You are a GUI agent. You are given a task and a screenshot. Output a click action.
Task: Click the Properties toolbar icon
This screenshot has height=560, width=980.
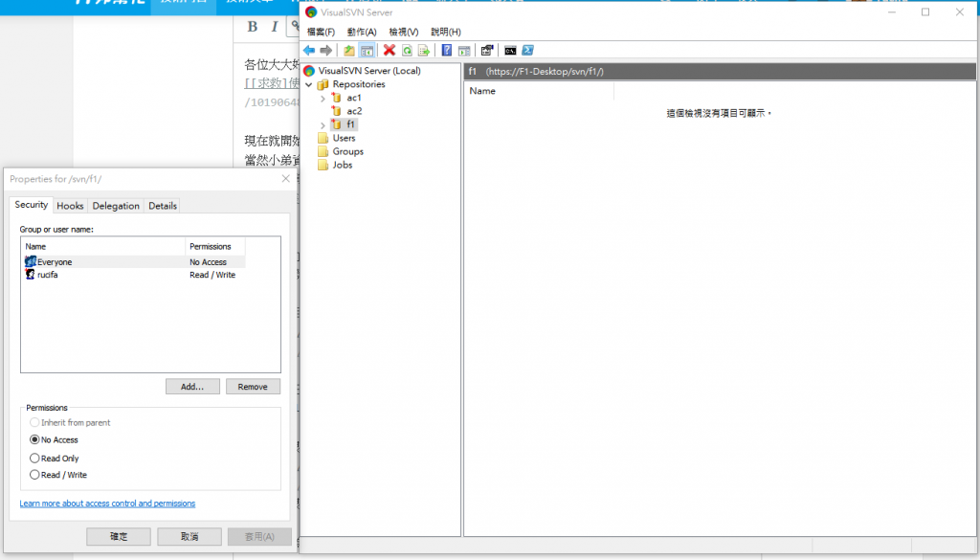(487, 51)
